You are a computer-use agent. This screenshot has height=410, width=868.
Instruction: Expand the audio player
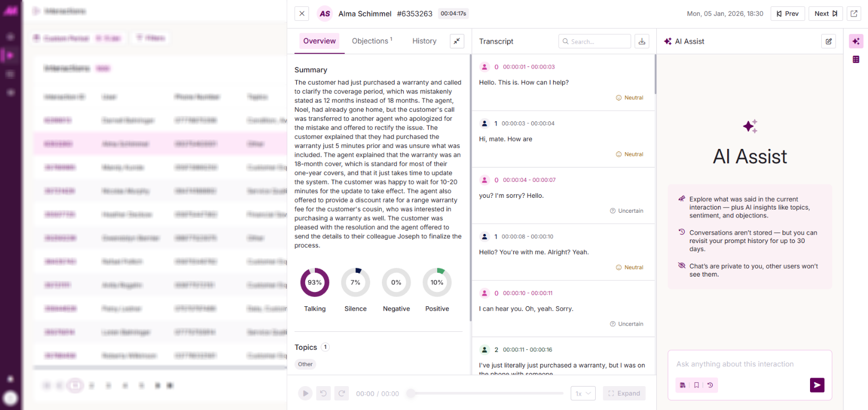click(624, 394)
